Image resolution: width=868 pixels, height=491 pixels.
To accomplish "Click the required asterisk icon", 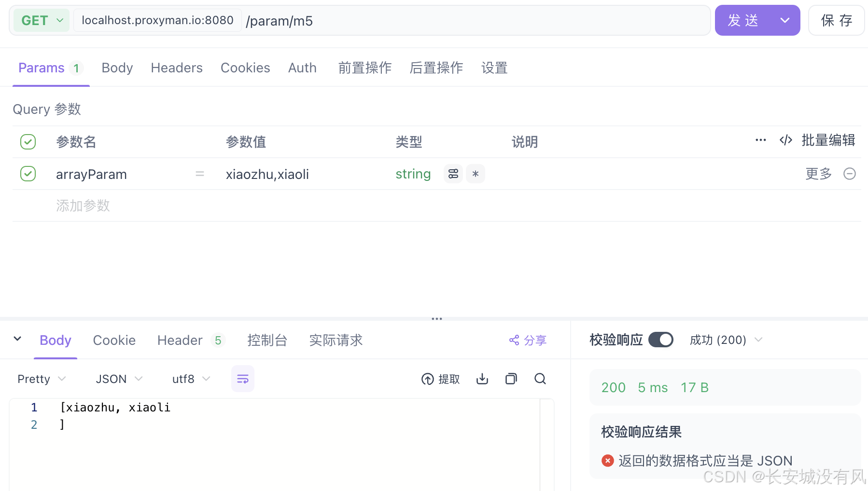I will point(476,174).
